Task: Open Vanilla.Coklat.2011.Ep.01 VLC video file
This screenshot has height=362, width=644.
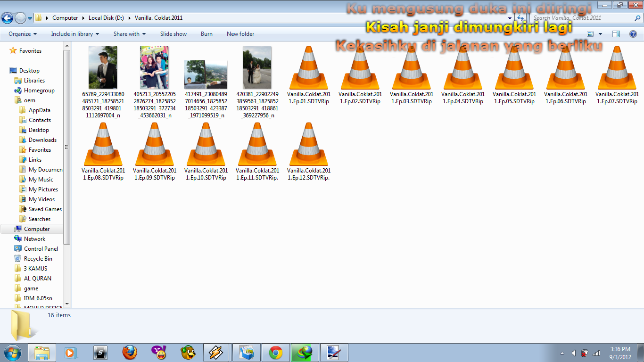Action: pyautogui.click(x=309, y=75)
